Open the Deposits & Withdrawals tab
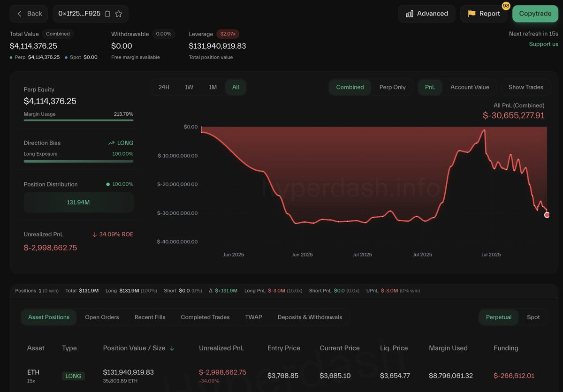Image resolution: width=563 pixels, height=392 pixels. coord(310,317)
